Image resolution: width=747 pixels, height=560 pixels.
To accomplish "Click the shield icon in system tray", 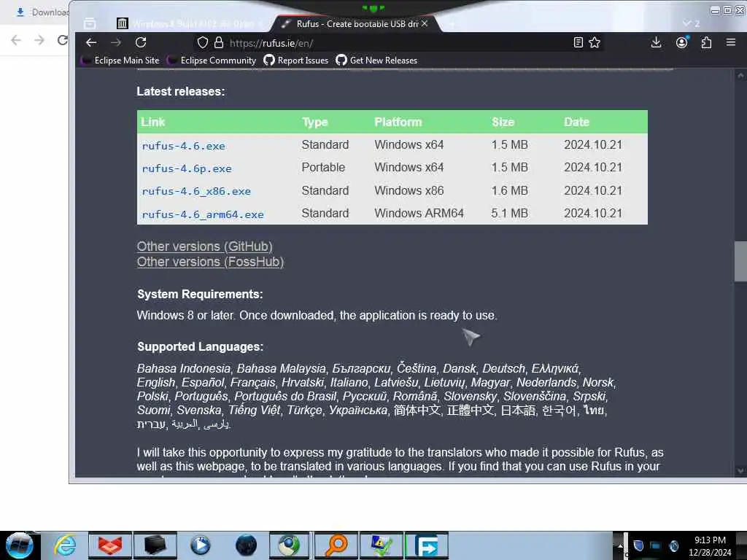I will (638, 545).
